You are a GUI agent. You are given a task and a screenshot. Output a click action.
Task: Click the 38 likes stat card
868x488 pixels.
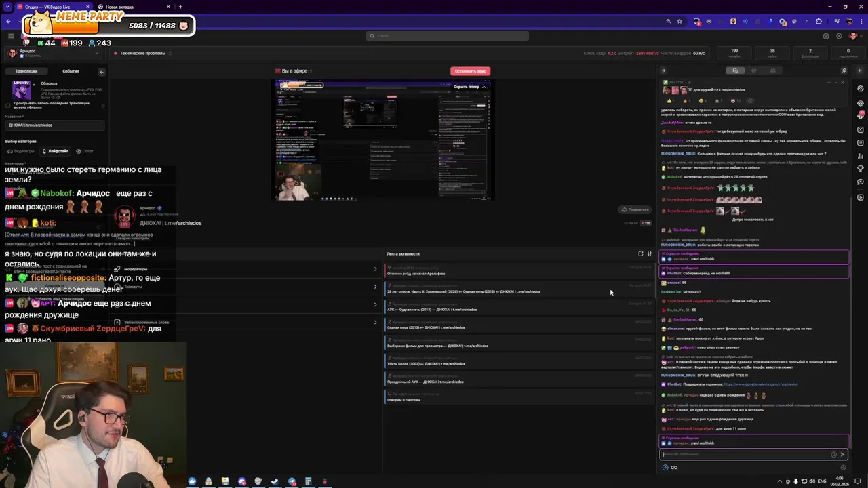tap(772, 53)
